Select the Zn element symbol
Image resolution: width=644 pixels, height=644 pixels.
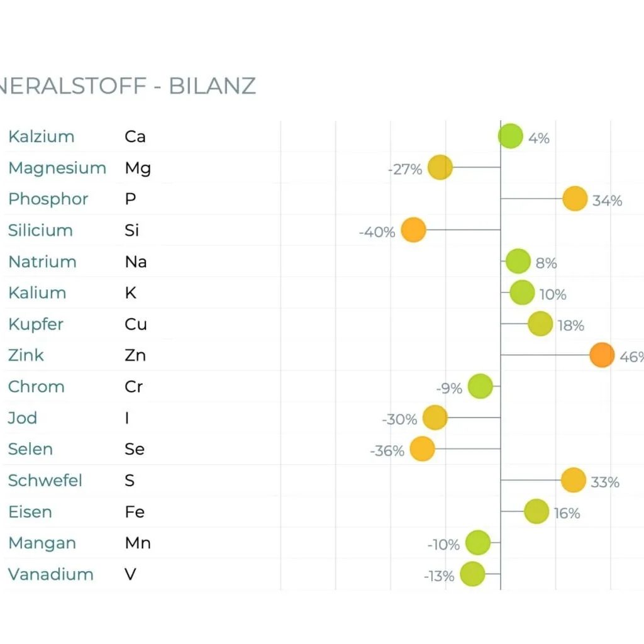135,355
